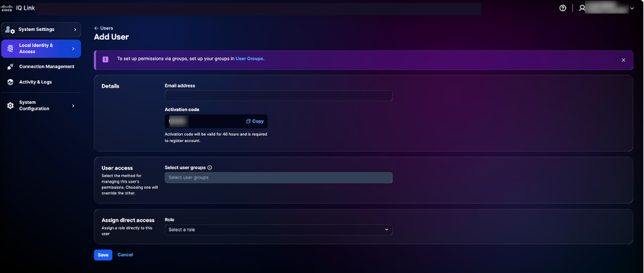Copy the activation code

[255, 121]
